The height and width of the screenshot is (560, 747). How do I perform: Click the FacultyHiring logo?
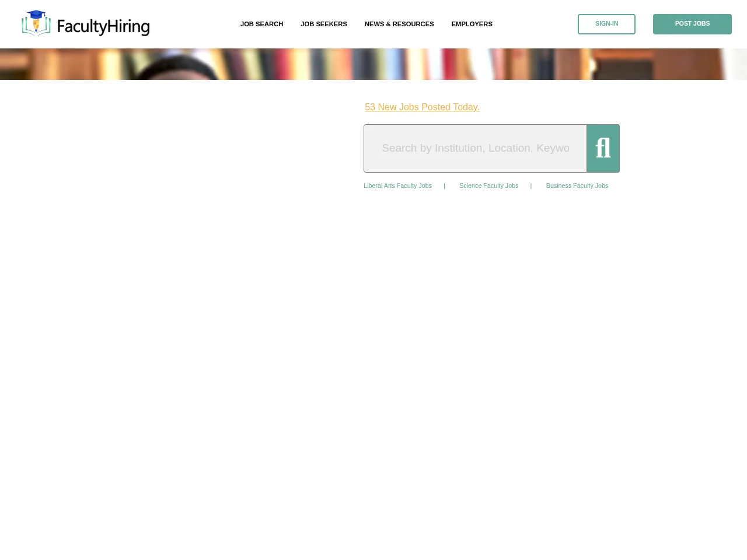click(x=86, y=23)
